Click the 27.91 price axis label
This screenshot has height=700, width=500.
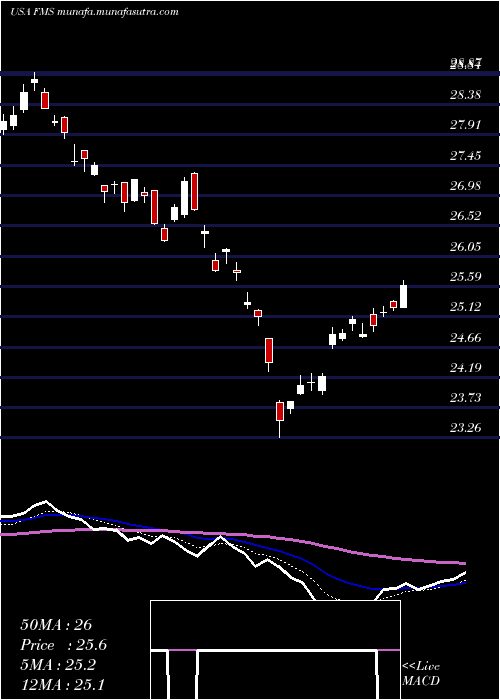pyautogui.click(x=466, y=125)
